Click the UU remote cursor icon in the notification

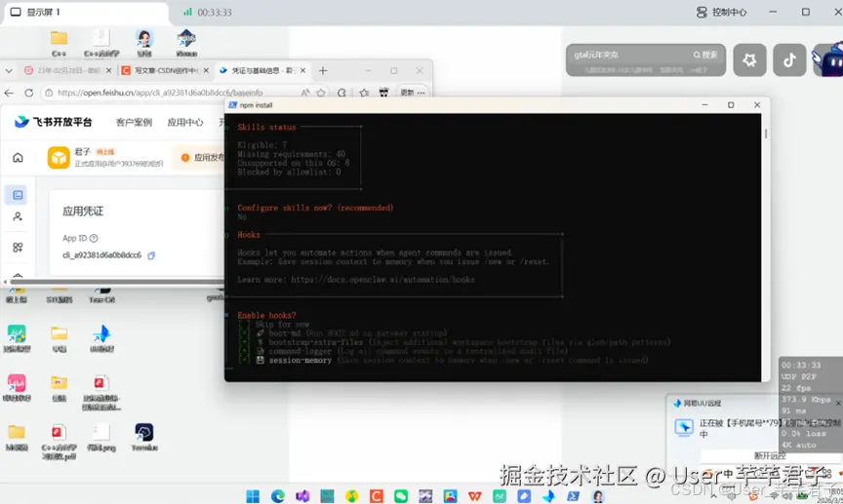click(x=683, y=428)
